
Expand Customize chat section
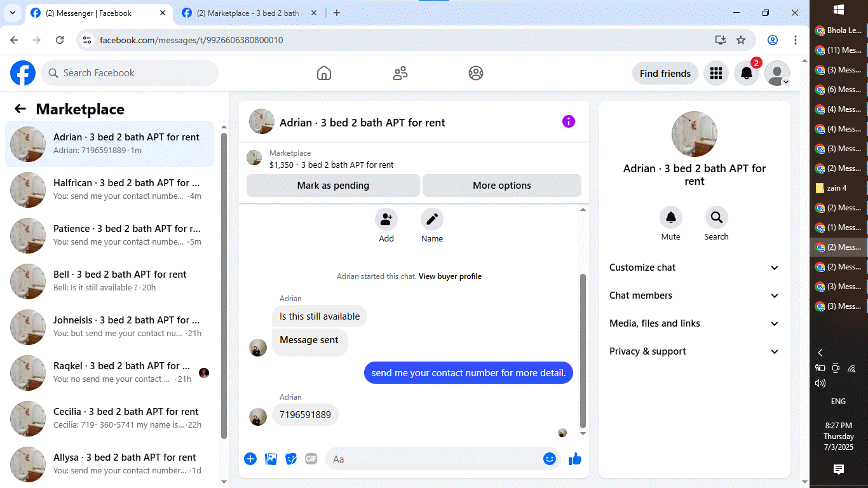tap(694, 268)
